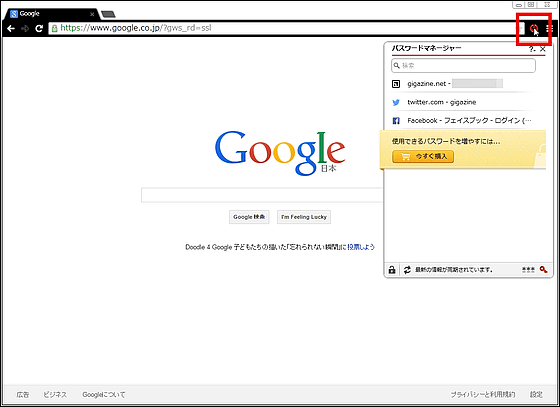Select the twitter.com - gigazine entry

463,102
